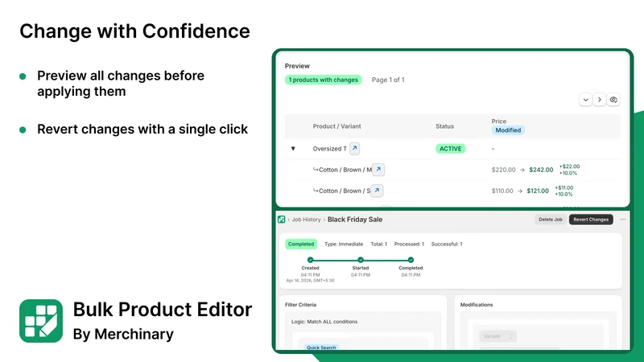Click the 'Type: Immediate' text
644x362 pixels.
(344, 244)
